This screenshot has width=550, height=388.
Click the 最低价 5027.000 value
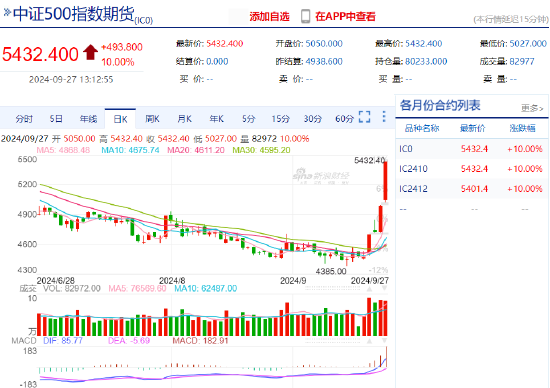(x=528, y=44)
